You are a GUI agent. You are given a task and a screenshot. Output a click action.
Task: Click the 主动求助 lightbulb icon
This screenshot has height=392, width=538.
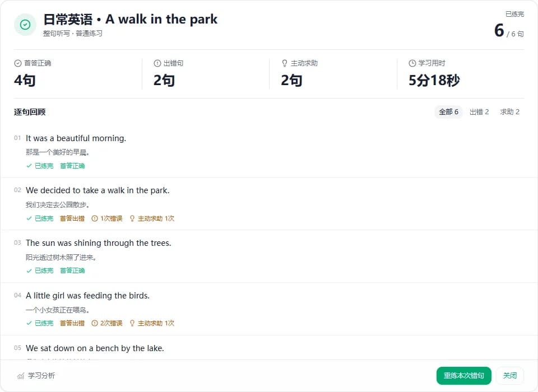coord(285,63)
